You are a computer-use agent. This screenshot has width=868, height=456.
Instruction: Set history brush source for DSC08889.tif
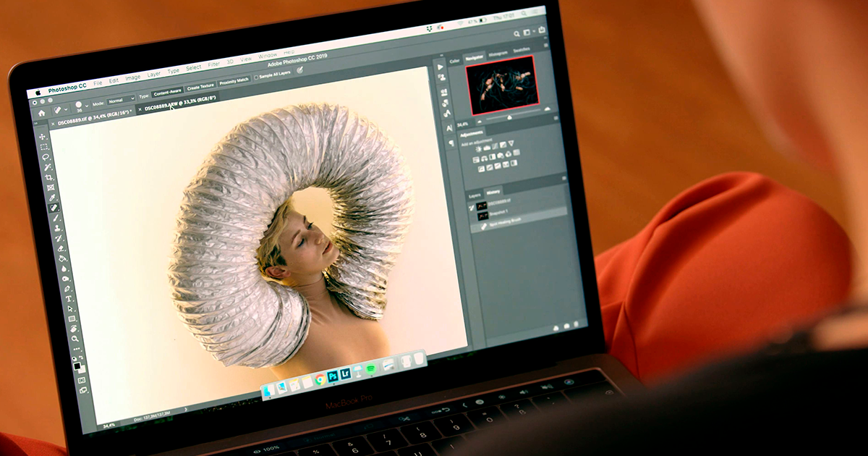tap(472, 208)
